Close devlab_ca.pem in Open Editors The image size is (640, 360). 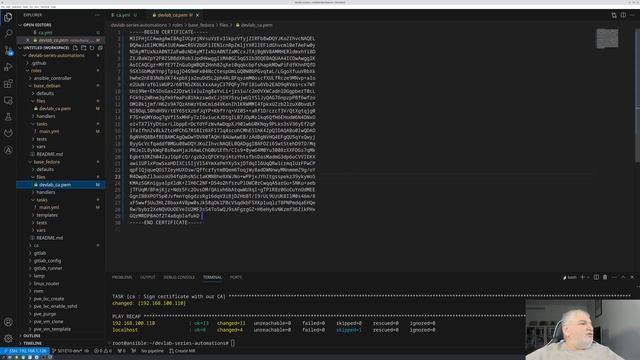[x=28, y=40]
